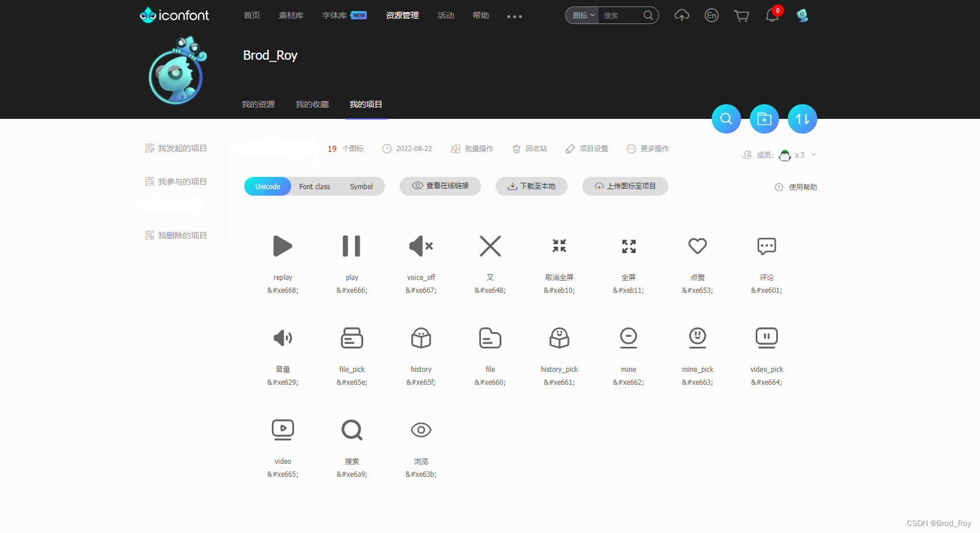Open 使用帮助 usage help
The image size is (980, 533).
[796, 187]
